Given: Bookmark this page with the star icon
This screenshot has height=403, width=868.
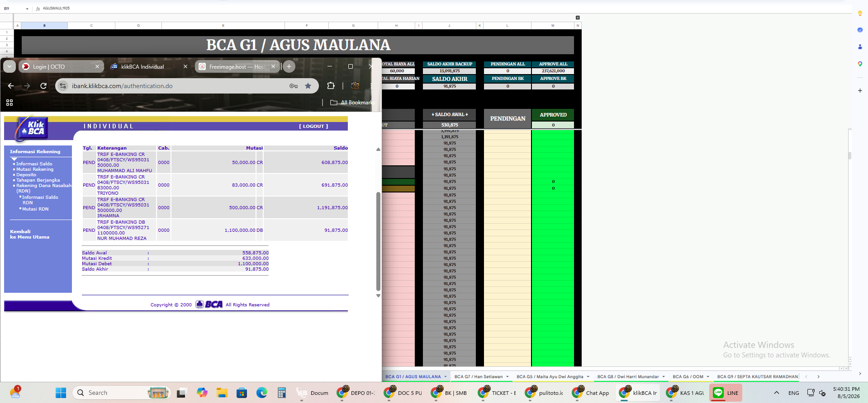Looking at the screenshot, I should click(x=308, y=86).
